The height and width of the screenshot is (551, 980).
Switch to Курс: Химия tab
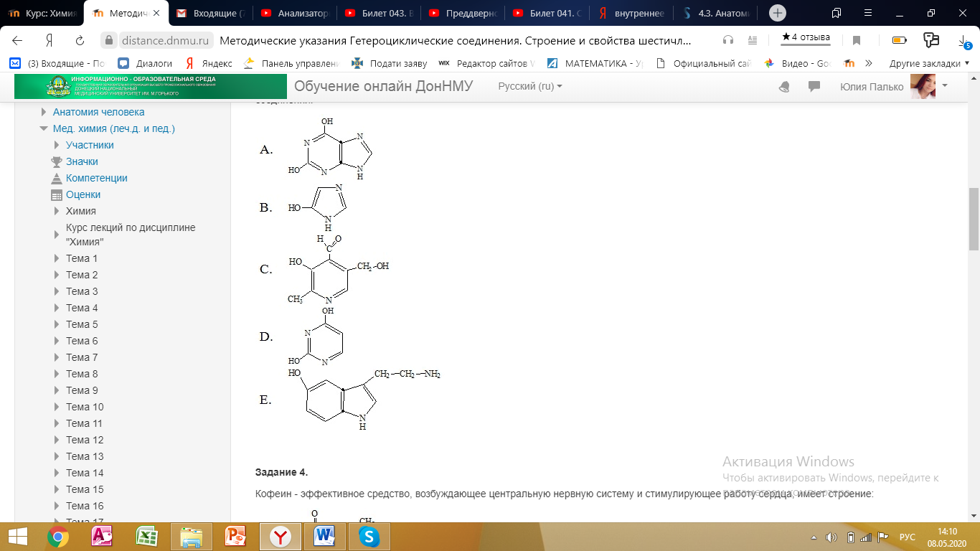point(42,13)
